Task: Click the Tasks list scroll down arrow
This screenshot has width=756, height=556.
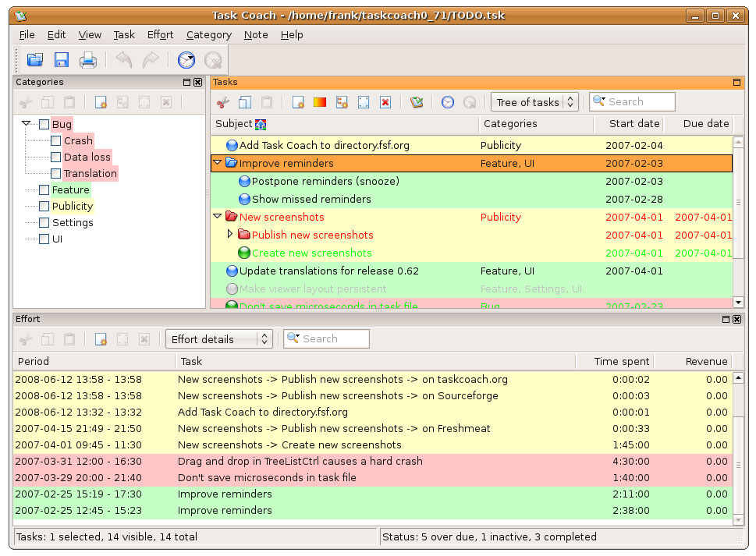Action: [738, 303]
